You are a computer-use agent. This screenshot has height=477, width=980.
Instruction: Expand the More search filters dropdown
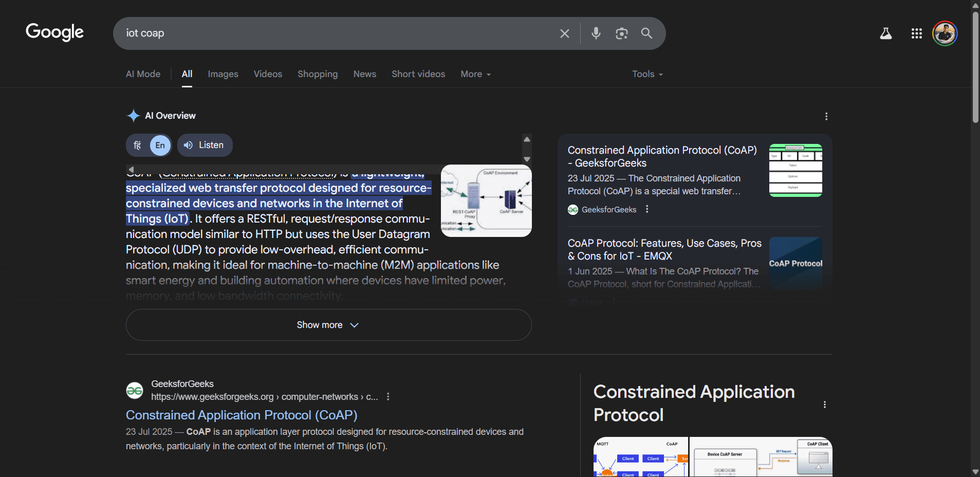476,74
